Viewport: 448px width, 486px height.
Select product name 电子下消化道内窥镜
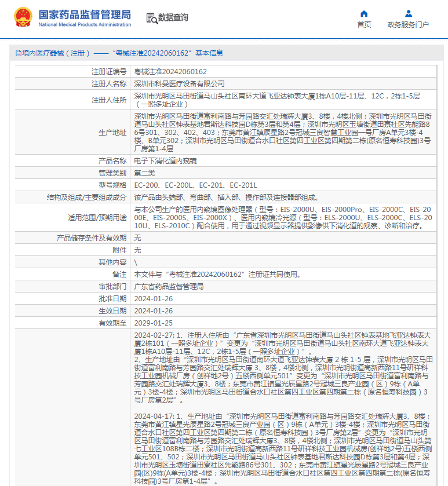(x=165, y=160)
